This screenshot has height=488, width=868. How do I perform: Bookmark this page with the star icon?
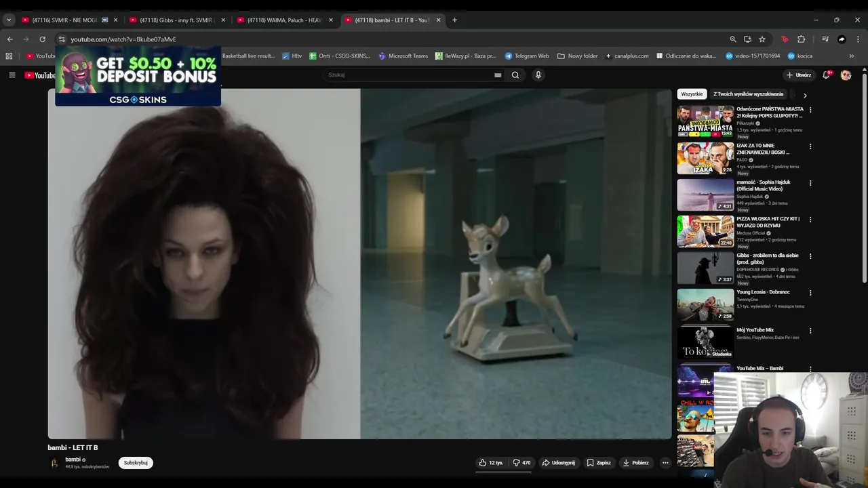coord(762,39)
